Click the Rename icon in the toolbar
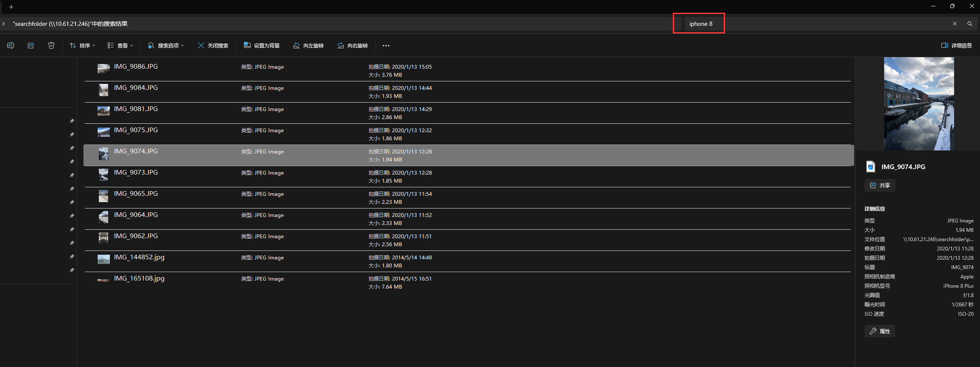980x367 pixels. 11,45
